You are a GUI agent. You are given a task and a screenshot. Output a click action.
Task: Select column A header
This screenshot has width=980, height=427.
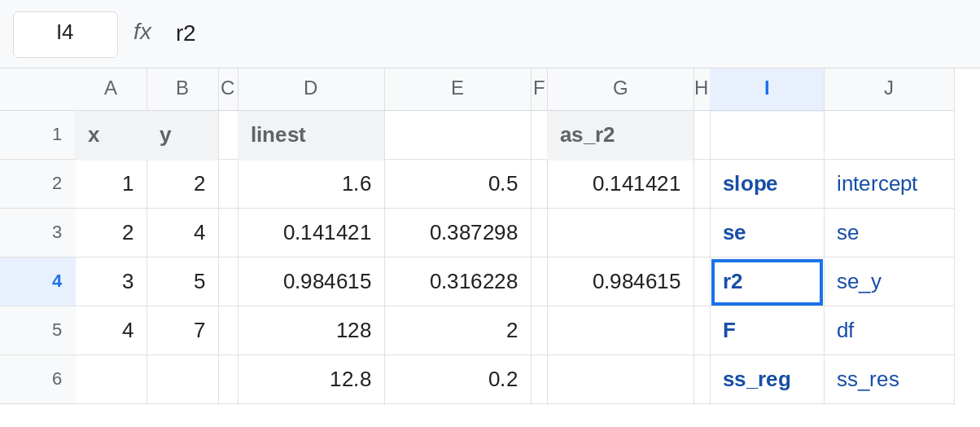[111, 89]
